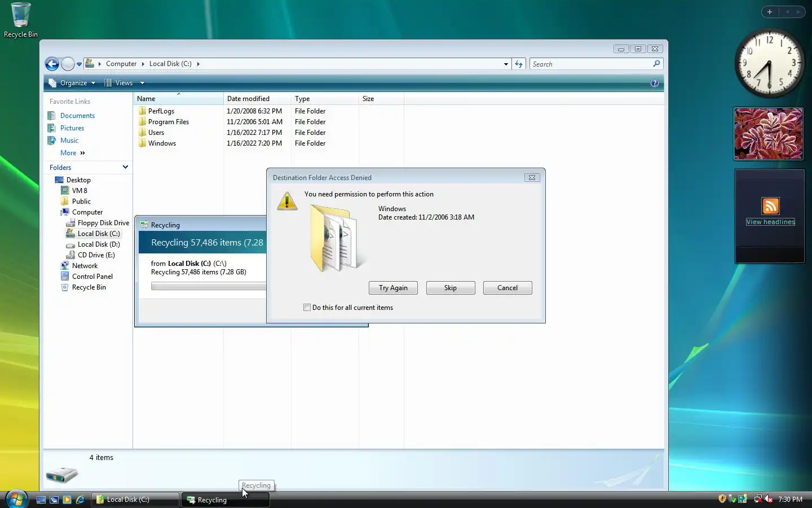Open the recent pages dropdown arrow
The width and height of the screenshot is (812, 508).
coord(79,64)
